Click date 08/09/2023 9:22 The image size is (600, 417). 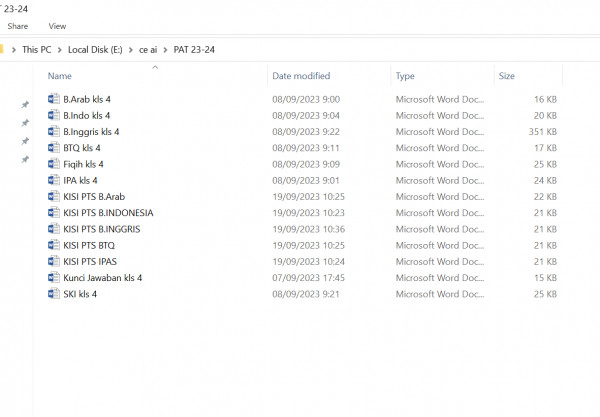point(306,132)
